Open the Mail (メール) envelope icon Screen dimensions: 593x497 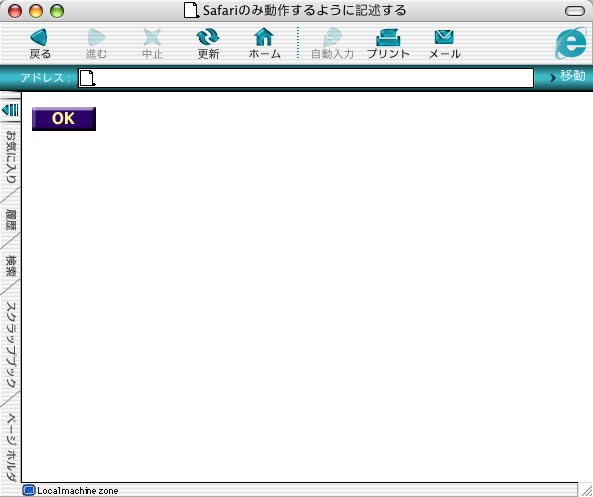444,37
